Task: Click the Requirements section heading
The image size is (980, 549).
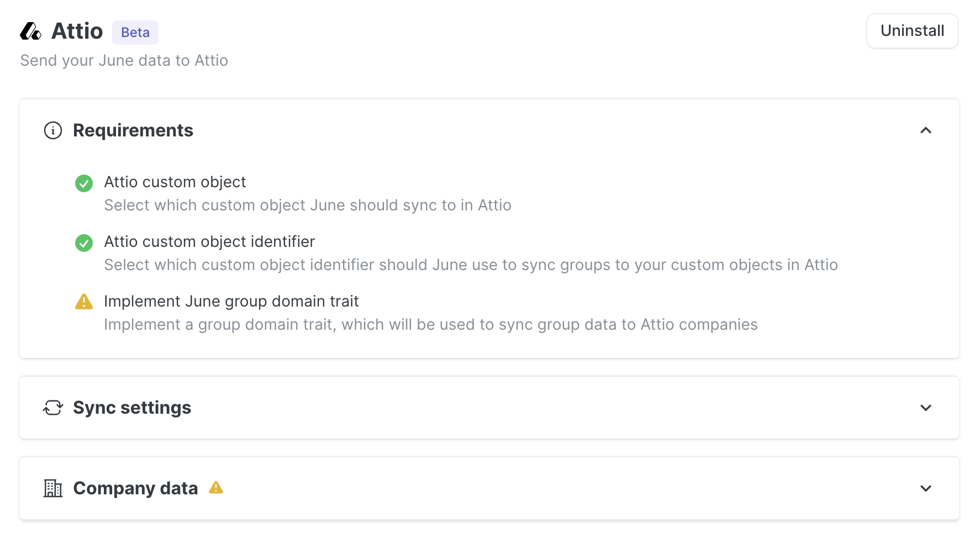Action: coord(133,130)
